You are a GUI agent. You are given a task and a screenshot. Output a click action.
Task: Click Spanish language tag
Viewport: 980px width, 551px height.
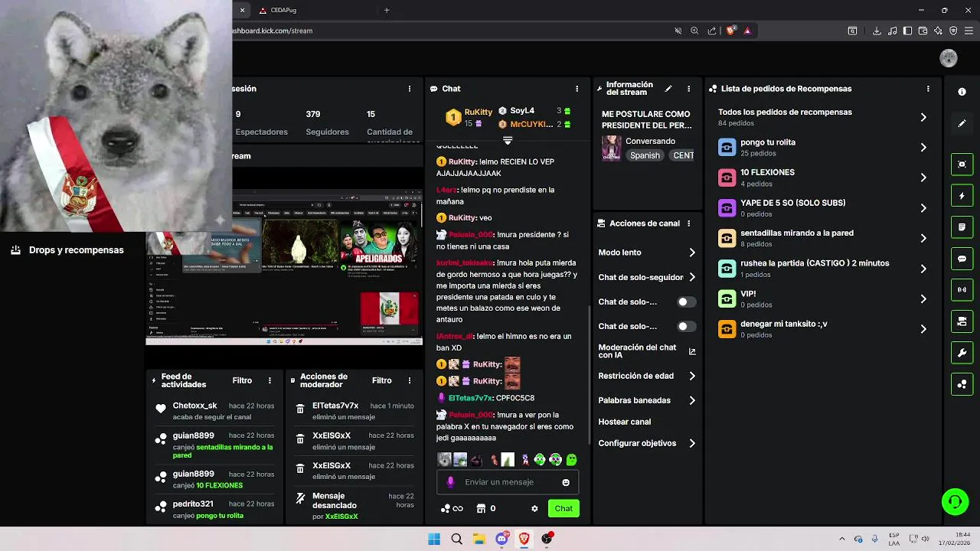pyautogui.click(x=645, y=155)
